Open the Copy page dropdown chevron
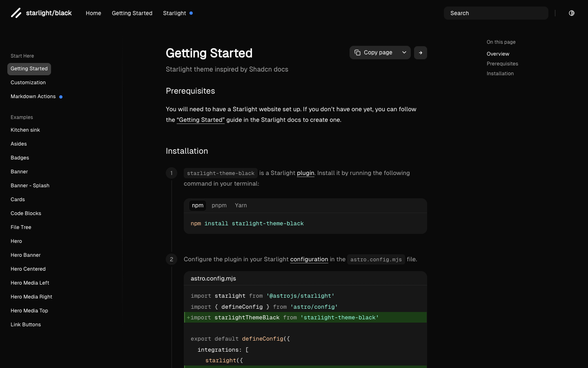 point(404,52)
